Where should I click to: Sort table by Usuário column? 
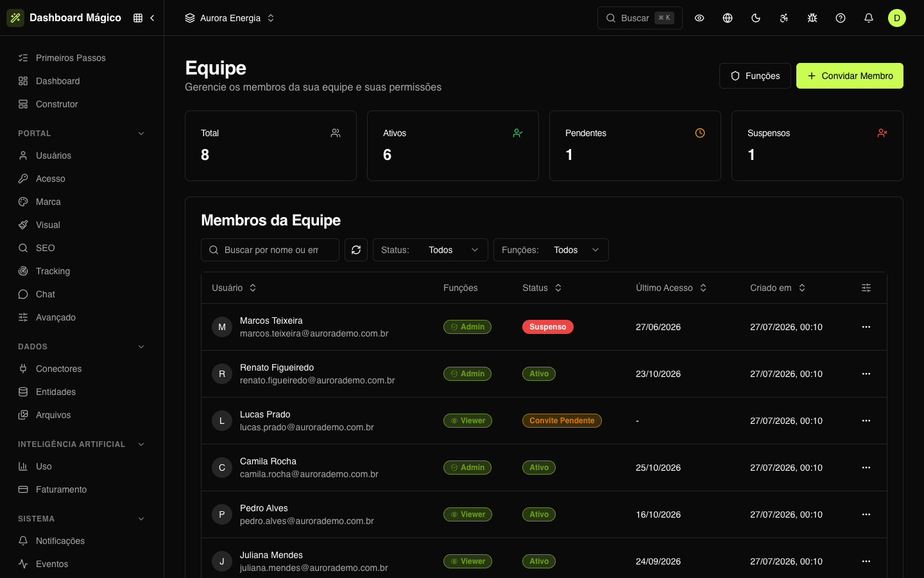coord(234,288)
